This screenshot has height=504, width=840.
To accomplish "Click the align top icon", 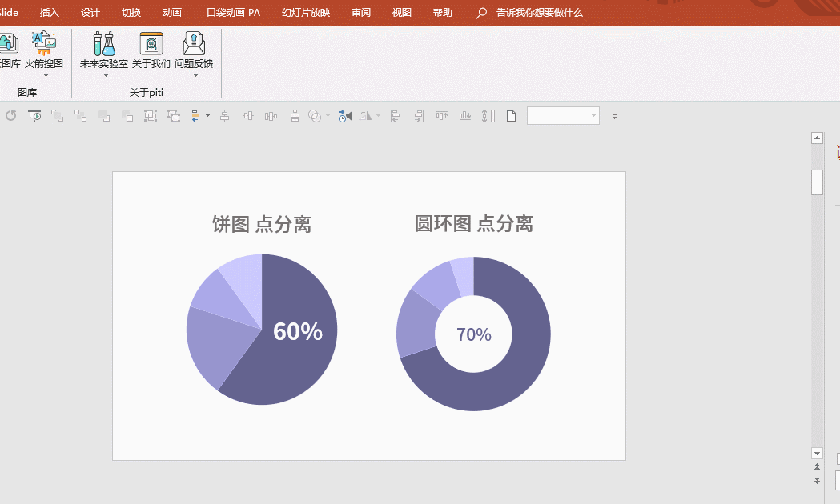I will (441, 115).
